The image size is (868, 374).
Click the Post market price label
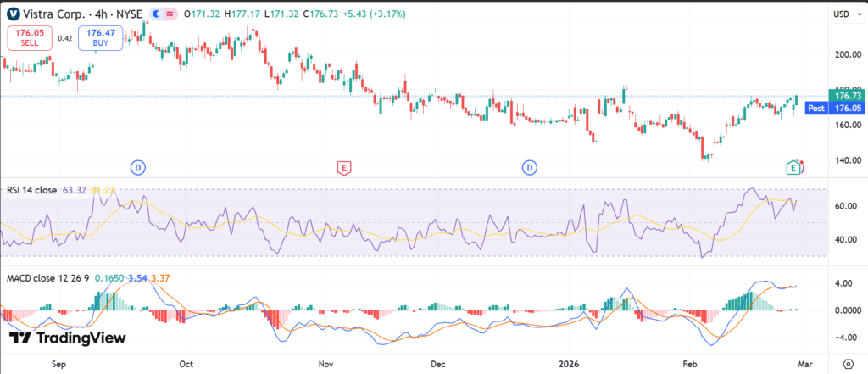click(816, 109)
